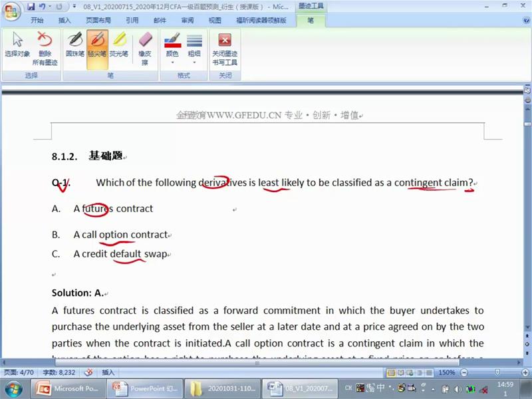Switch to the 引用 tab

point(132,21)
